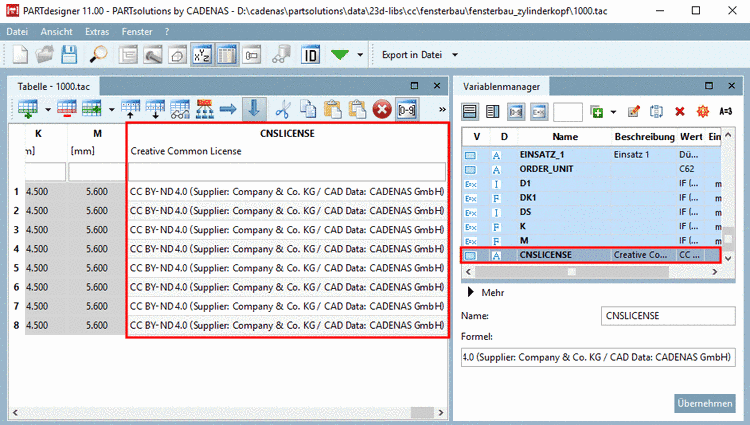
Task: Toggle the blue down arrow button
Action: [x=254, y=109]
